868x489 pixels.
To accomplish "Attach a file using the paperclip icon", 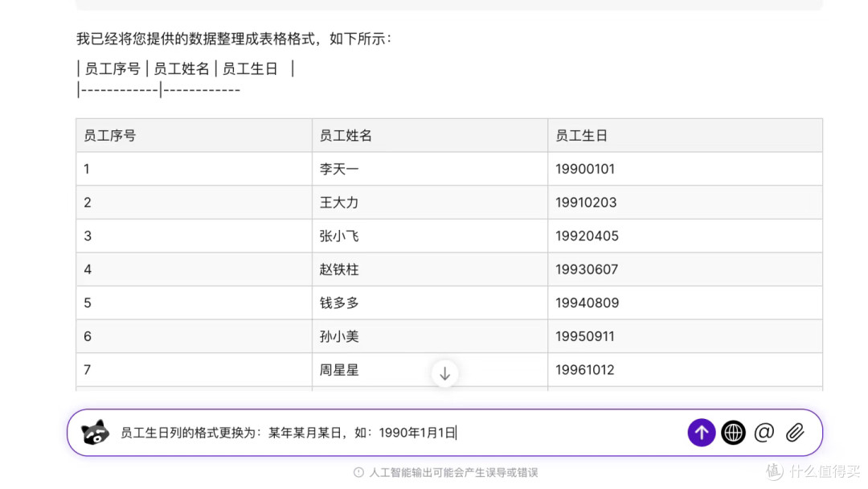I will click(x=795, y=433).
